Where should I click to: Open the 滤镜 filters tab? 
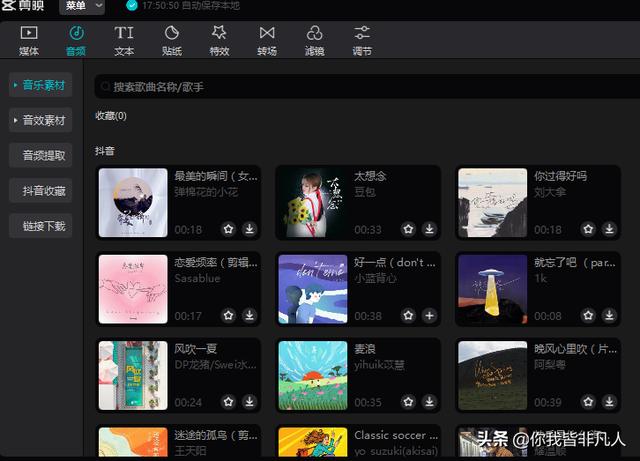coord(314,40)
